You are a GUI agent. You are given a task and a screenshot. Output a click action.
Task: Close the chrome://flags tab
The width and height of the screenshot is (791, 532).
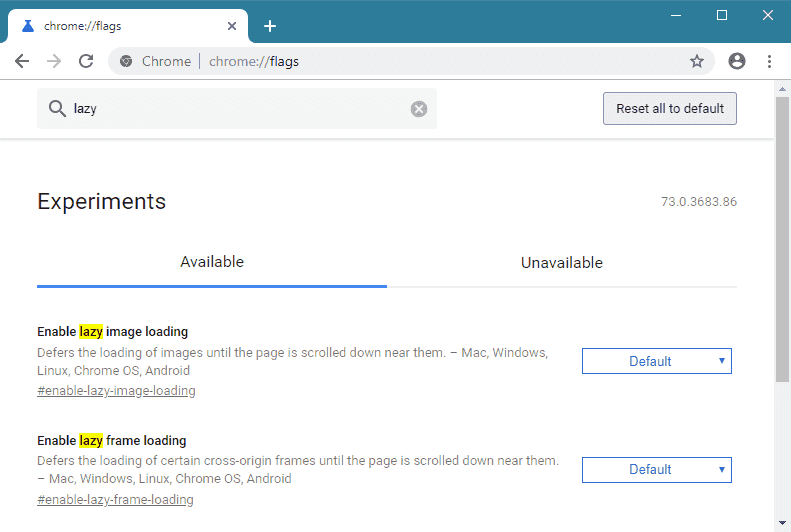(x=232, y=26)
